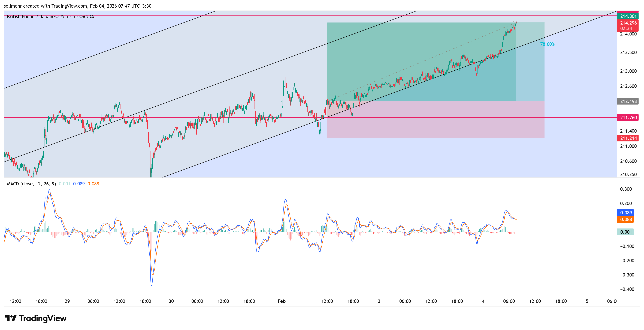Click the orange signal value 0.088 in legend
The image size is (644, 330).
coord(93,184)
